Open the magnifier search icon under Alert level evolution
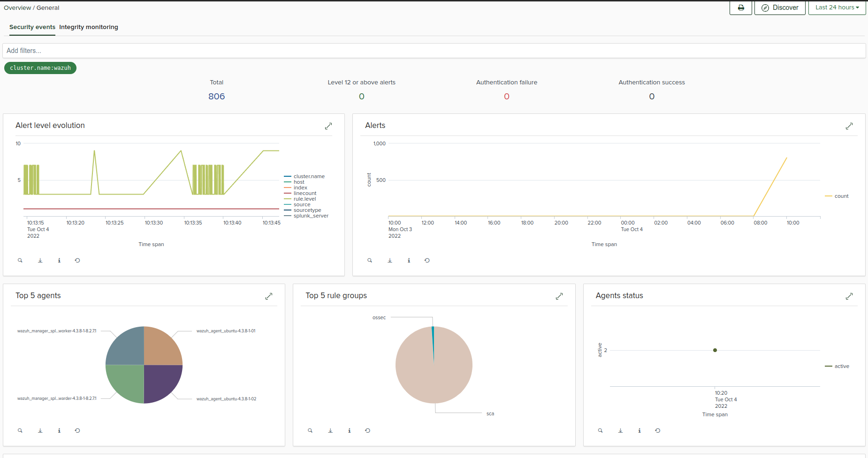The height and width of the screenshot is (458, 868). [x=20, y=260]
